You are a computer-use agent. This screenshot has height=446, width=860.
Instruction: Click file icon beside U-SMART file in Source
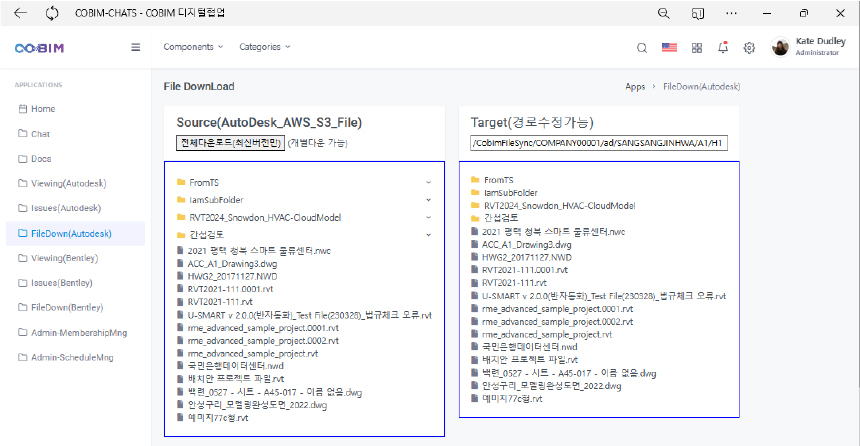[x=180, y=315]
